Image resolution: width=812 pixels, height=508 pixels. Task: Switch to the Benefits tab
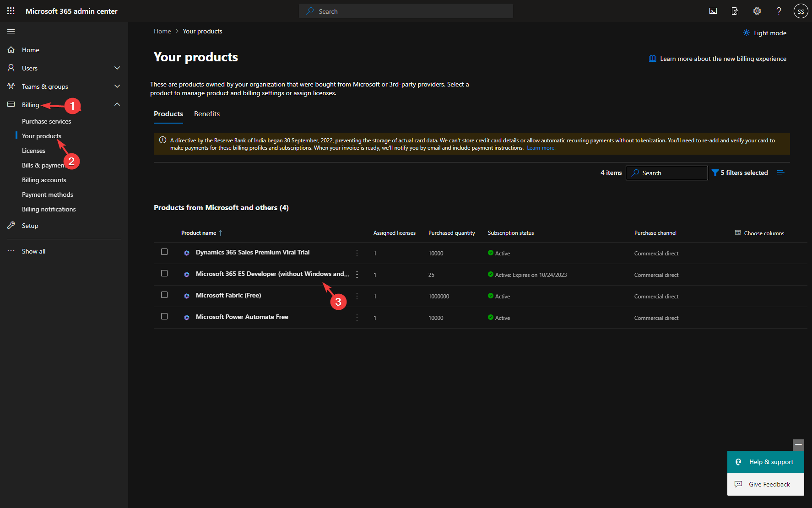(207, 114)
